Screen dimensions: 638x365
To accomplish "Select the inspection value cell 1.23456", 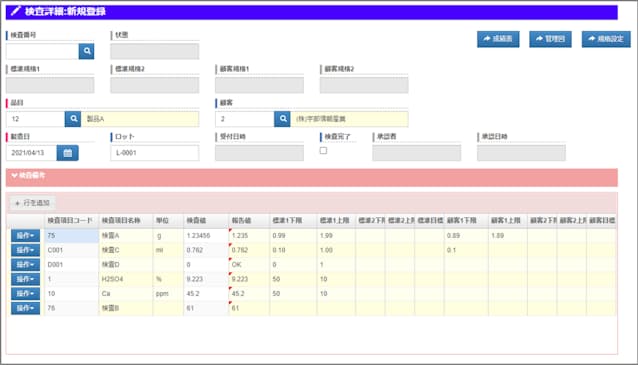I will (206, 236).
